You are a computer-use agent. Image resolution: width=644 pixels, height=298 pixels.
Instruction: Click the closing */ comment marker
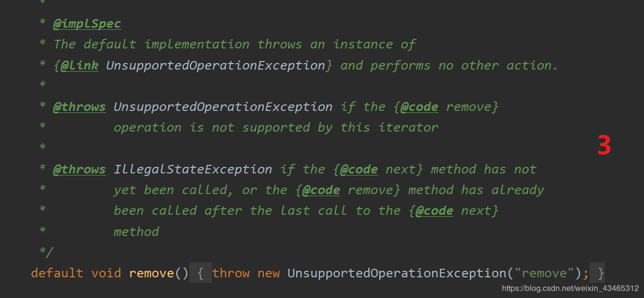tap(46, 252)
